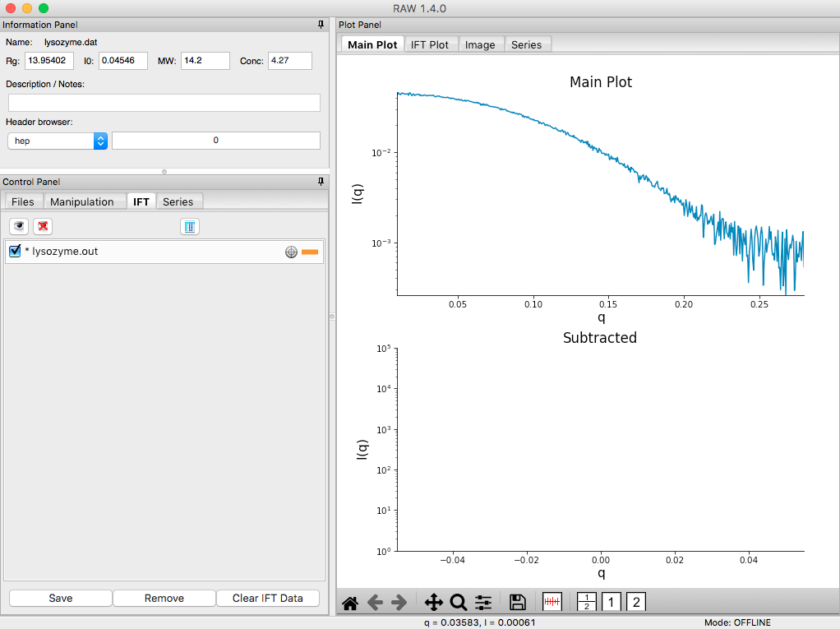840x629 pixels.
Task: Open the Header browser hep dropdown
Action: pos(58,141)
